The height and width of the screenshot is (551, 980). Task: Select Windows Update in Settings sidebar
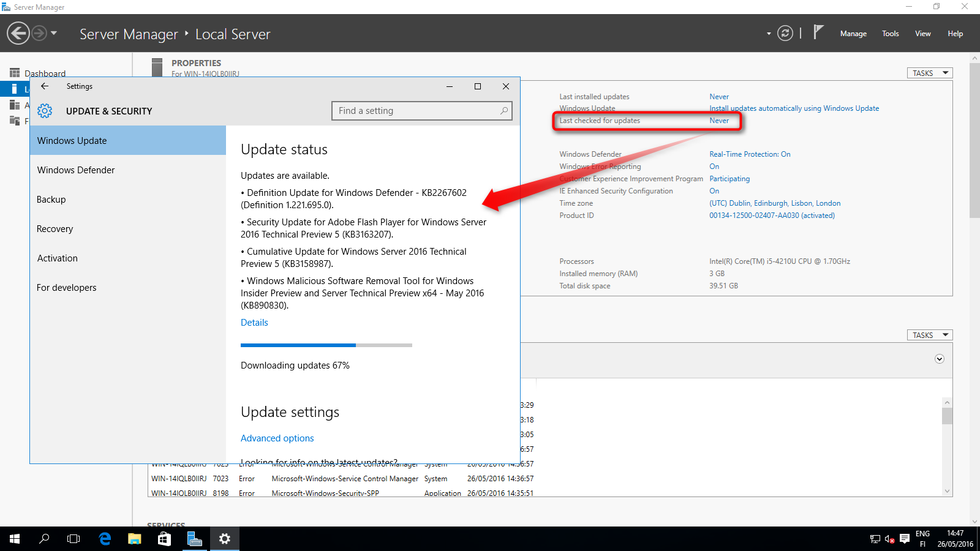point(128,141)
